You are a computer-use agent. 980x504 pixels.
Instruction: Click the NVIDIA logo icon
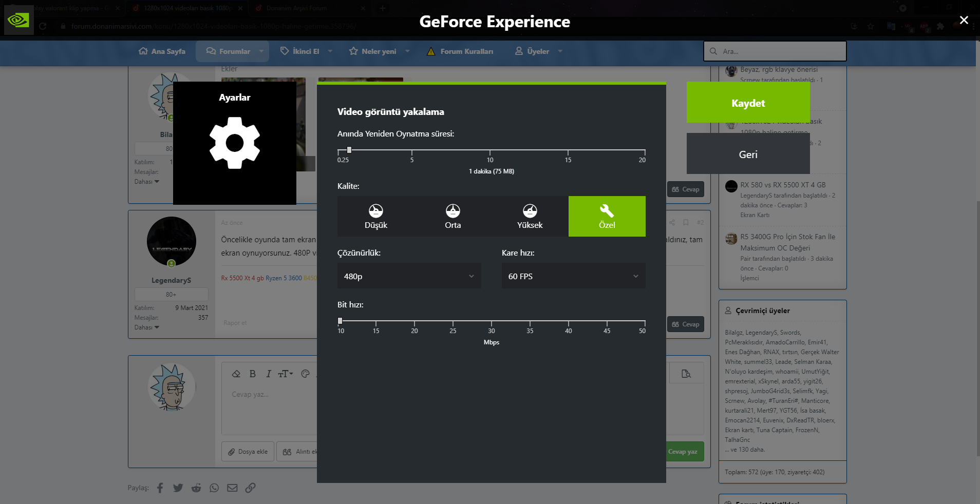[x=18, y=21]
